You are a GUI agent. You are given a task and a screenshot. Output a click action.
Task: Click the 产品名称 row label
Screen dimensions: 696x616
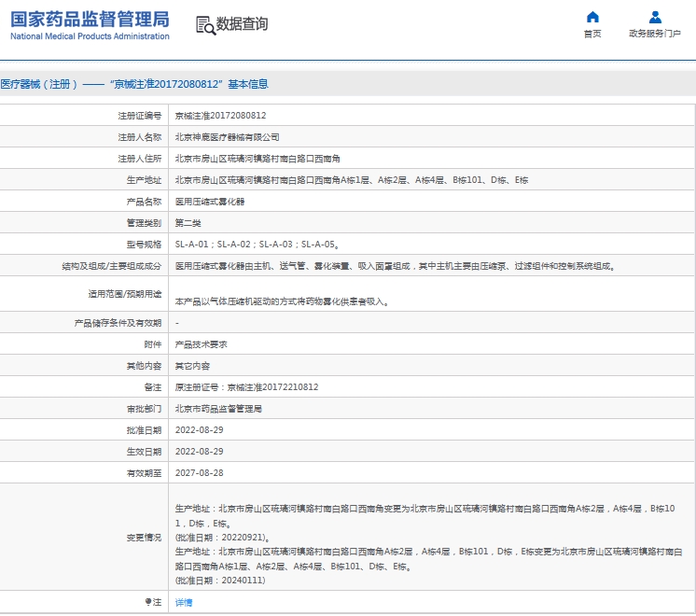tap(145, 202)
